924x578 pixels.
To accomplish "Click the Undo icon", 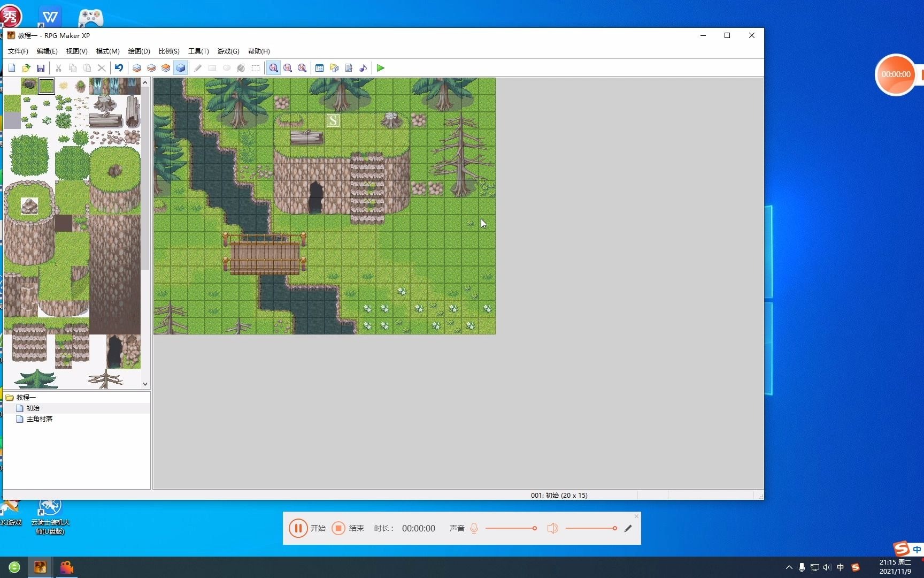I will 119,68.
